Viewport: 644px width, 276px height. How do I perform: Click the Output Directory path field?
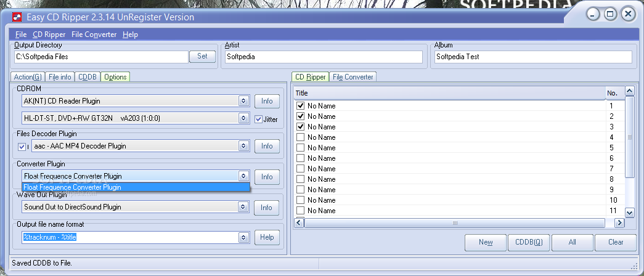101,57
